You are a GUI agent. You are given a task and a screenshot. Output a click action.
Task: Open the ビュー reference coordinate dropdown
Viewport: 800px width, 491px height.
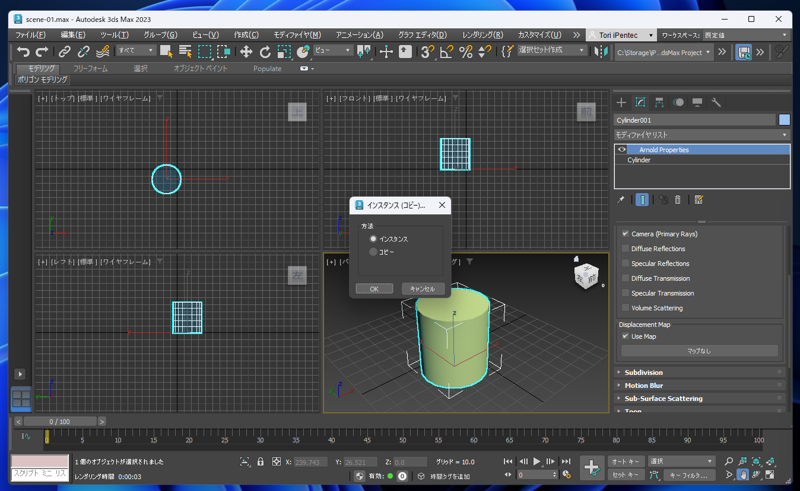point(332,51)
